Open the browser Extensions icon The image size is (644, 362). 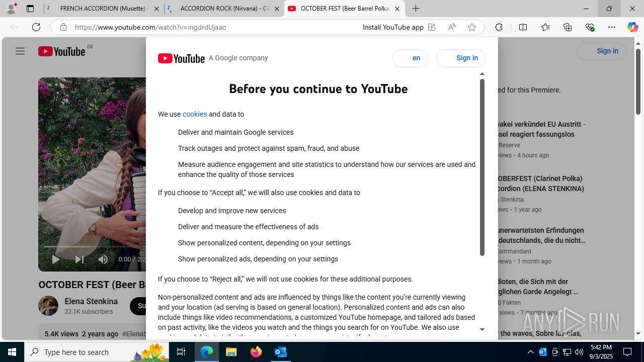click(499, 27)
